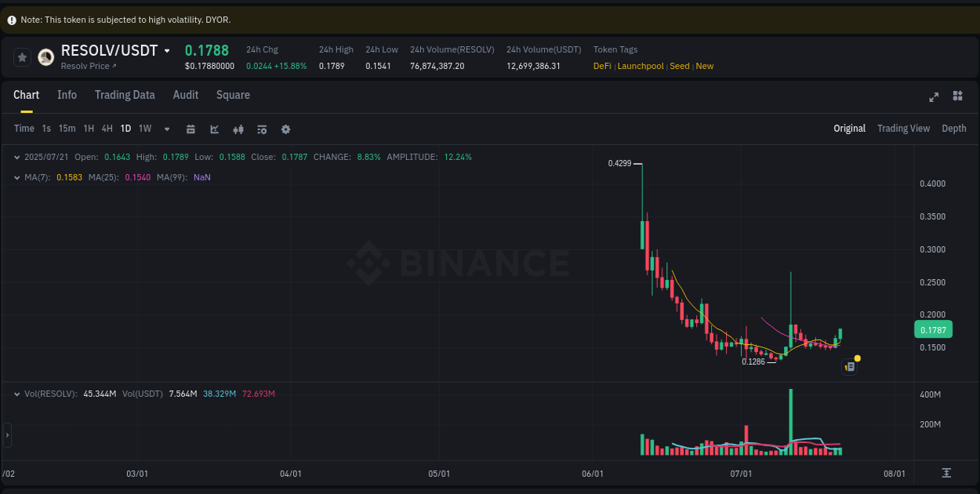The image size is (980, 494).
Task: Open the indicators settings icon
Action: 238,129
